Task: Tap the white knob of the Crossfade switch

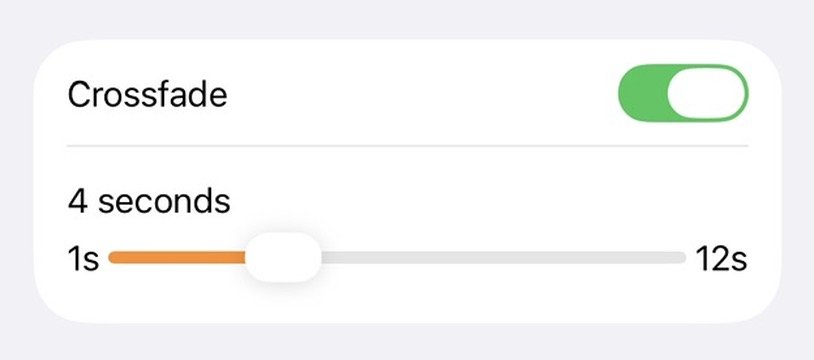Action: tap(707, 94)
